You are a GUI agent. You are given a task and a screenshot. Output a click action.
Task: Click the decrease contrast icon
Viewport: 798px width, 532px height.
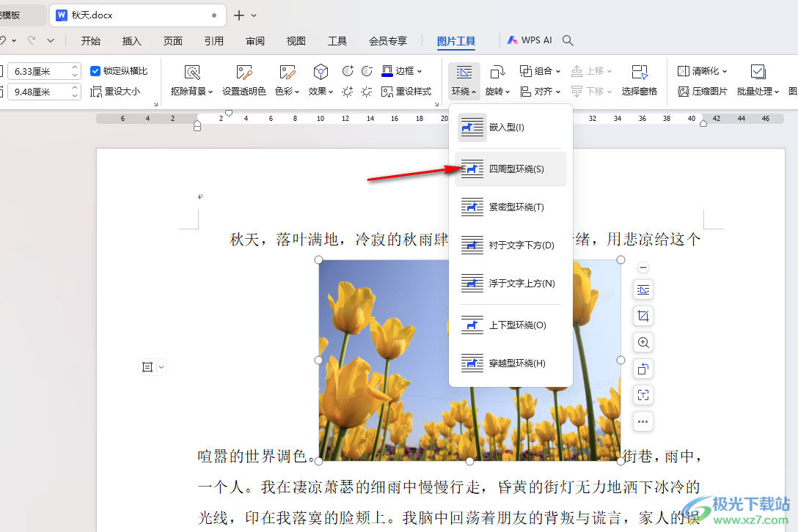[x=367, y=70]
